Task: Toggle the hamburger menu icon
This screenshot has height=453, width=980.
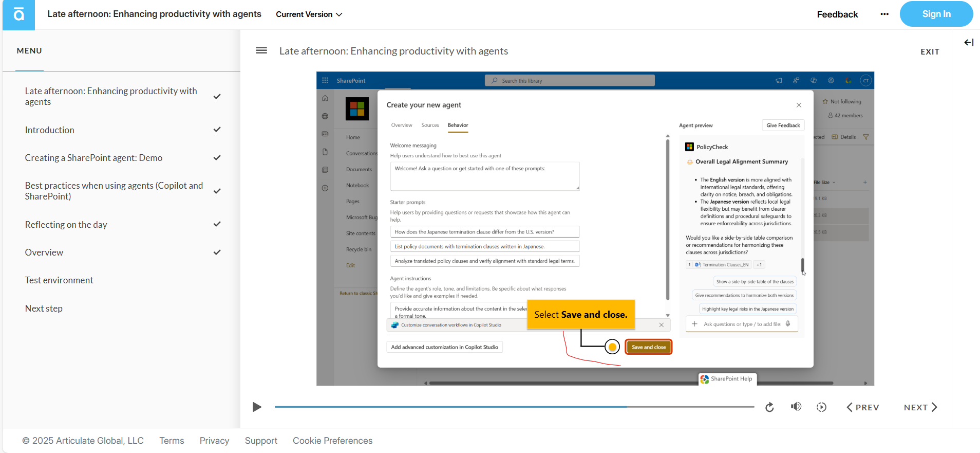Action: (x=261, y=50)
